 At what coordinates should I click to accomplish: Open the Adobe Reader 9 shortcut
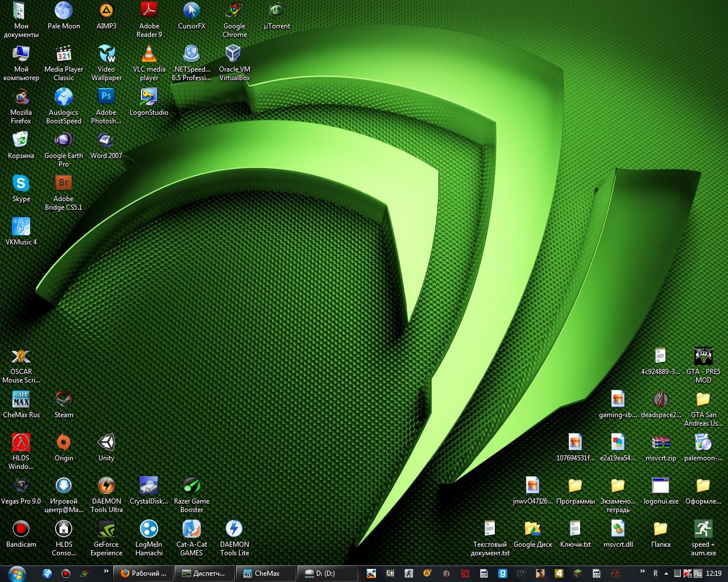[149, 20]
